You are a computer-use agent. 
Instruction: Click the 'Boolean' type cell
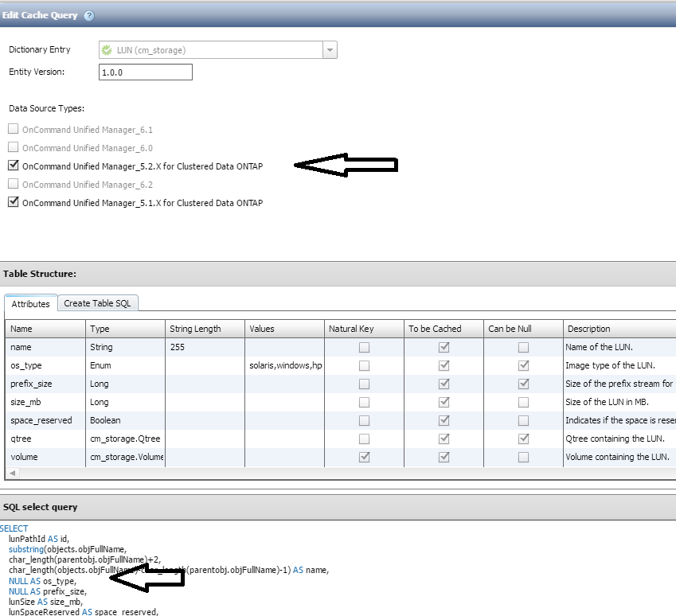click(125, 420)
